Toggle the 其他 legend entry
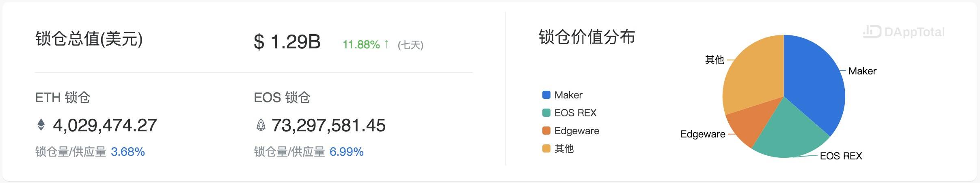The image size is (980, 183). pyautogui.click(x=558, y=148)
